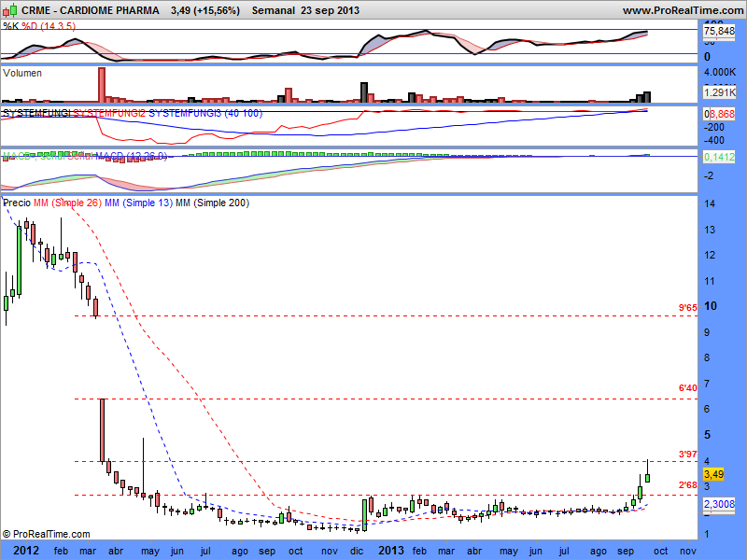Select the blue 'MM (Simple 13)' label

[138, 203]
